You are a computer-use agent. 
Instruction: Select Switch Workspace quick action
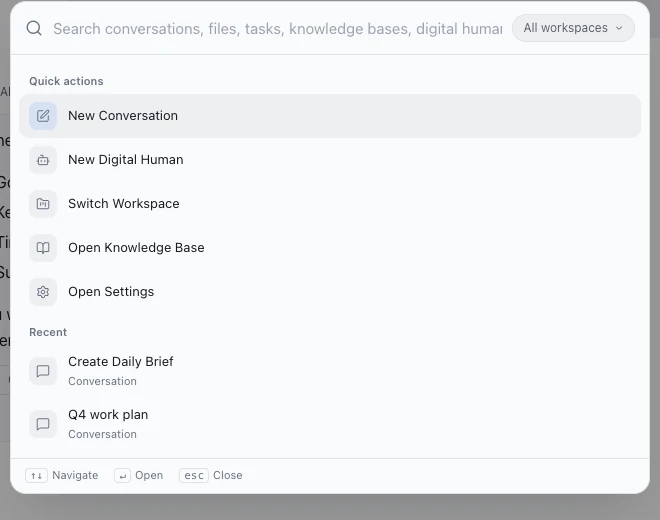tap(330, 204)
